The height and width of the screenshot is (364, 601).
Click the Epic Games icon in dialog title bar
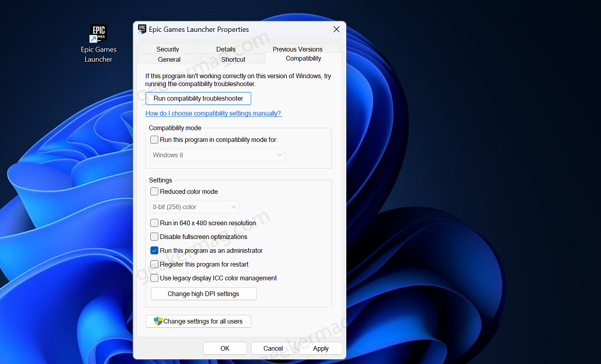click(x=142, y=29)
